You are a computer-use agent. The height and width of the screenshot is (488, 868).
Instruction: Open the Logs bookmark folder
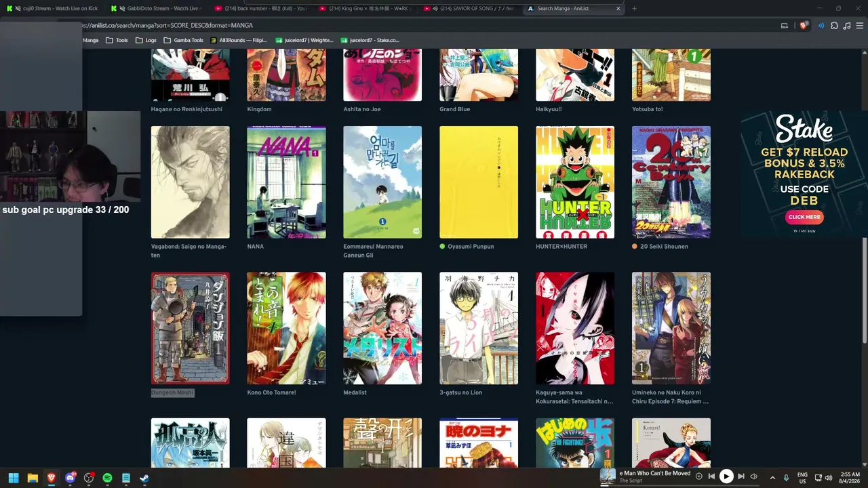pyautogui.click(x=146, y=40)
